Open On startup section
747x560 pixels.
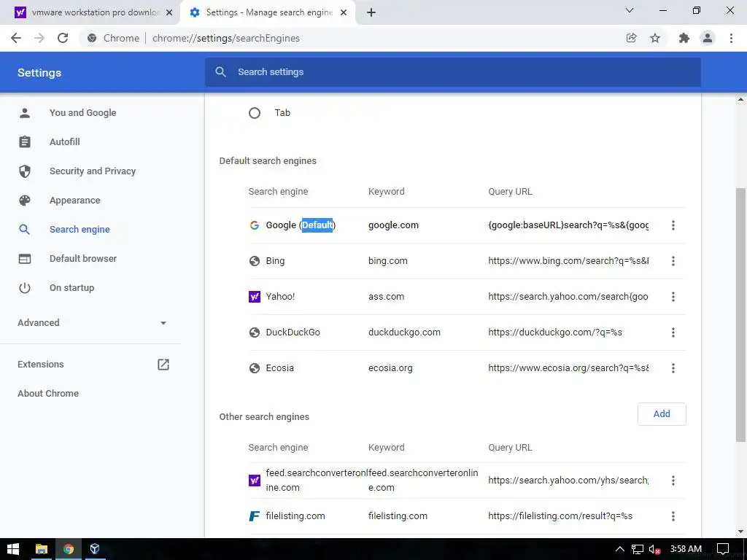tap(72, 287)
